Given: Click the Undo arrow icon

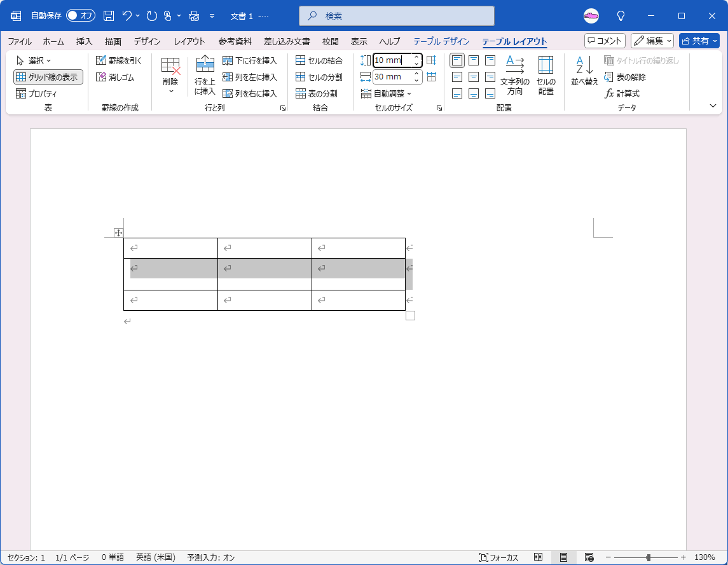Looking at the screenshot, I should click(x=127, y=16).
